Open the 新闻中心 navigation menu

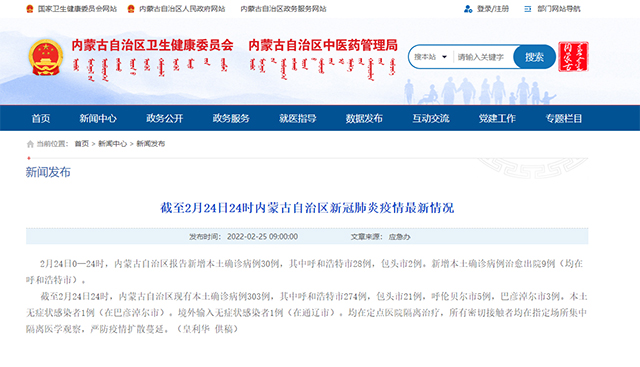tap(98, 118)
